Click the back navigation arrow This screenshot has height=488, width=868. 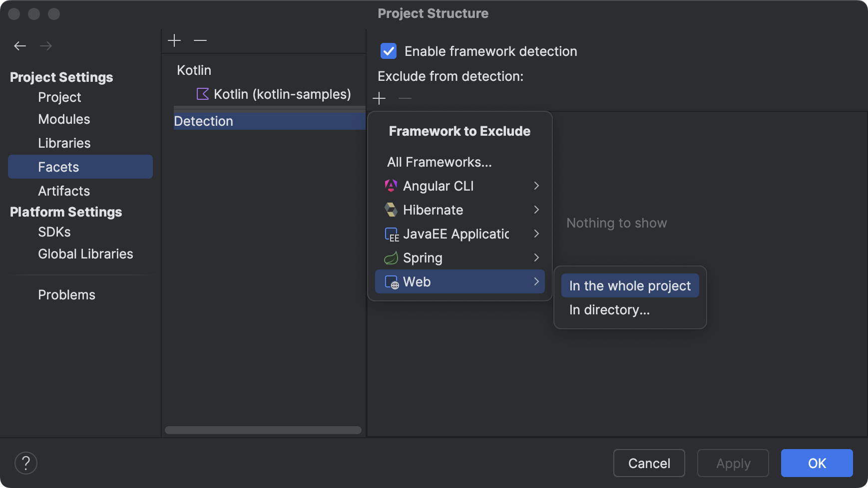point(20,45)
